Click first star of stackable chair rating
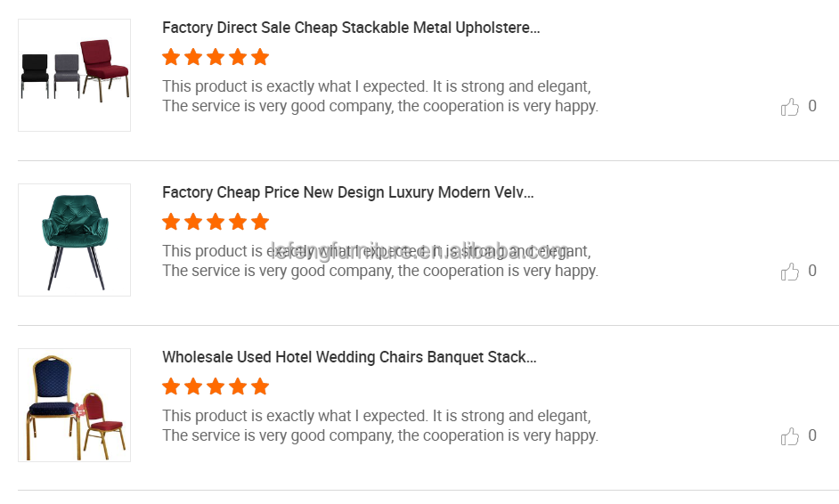 [171, 57]
